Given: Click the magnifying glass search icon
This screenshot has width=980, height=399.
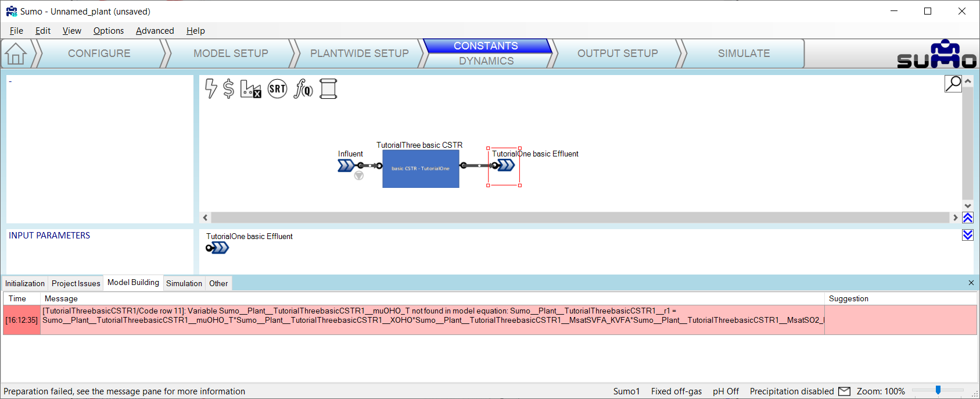Looking at the screenshot, I should [953, 84].
